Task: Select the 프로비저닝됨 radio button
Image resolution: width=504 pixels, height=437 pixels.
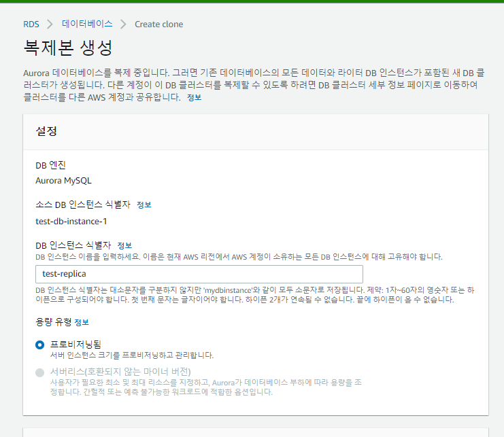Action: click(x=40, y=345)
